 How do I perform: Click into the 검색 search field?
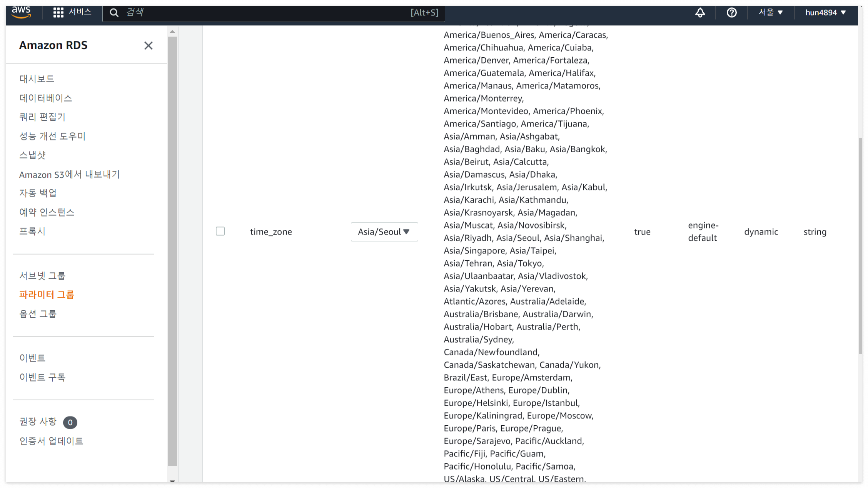[x=269, y=13]
